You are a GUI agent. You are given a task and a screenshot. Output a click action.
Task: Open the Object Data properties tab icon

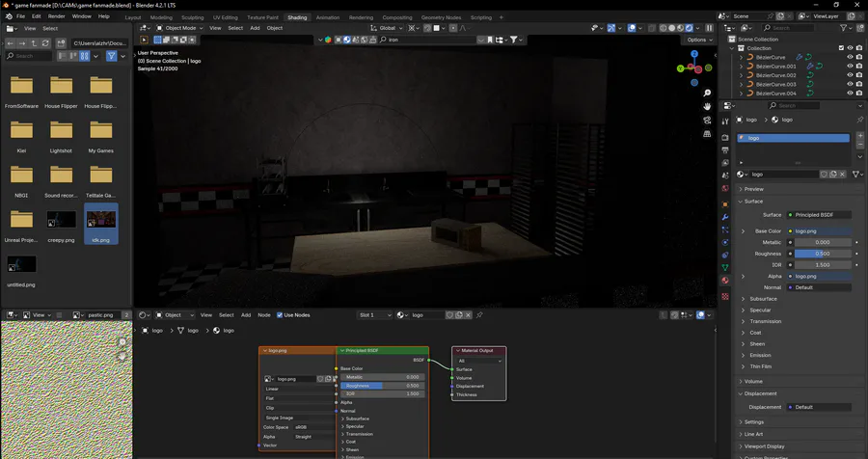coord(725,268)
